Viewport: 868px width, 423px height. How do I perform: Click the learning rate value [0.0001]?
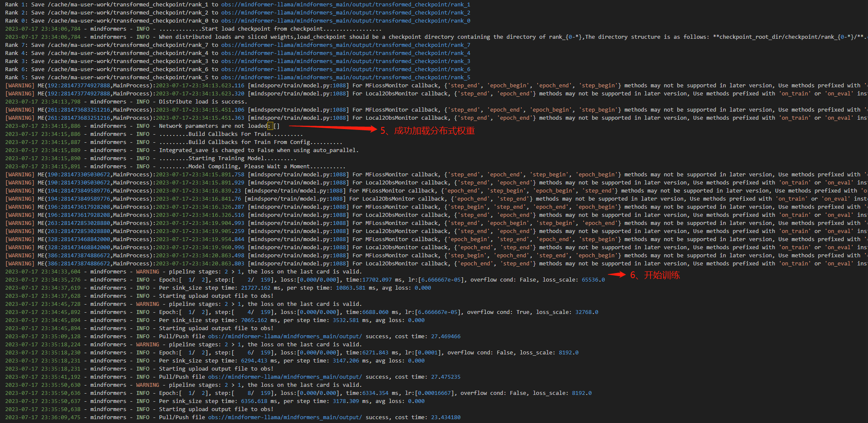(x=427, y=352)
